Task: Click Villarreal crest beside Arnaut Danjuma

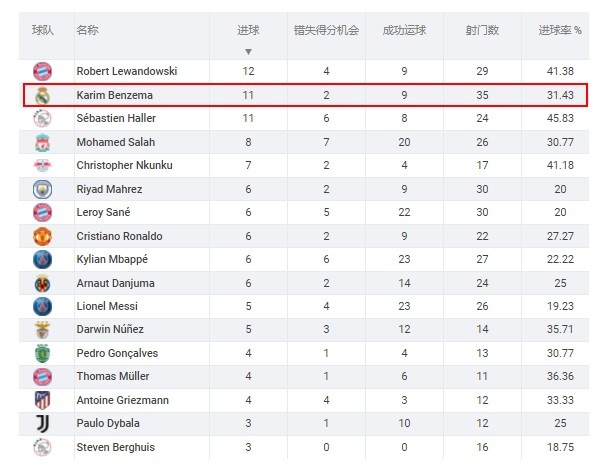Action: pyautogui.click(x=42, y=284)
